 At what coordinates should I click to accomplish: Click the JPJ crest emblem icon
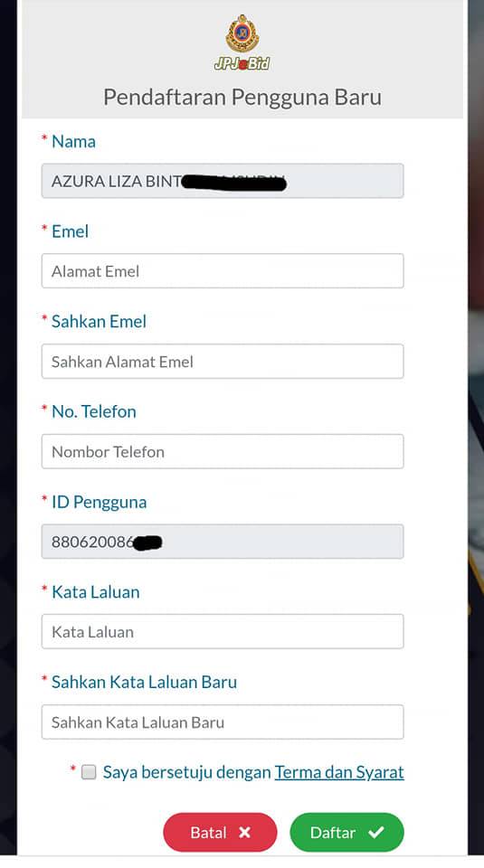point(242,33)
